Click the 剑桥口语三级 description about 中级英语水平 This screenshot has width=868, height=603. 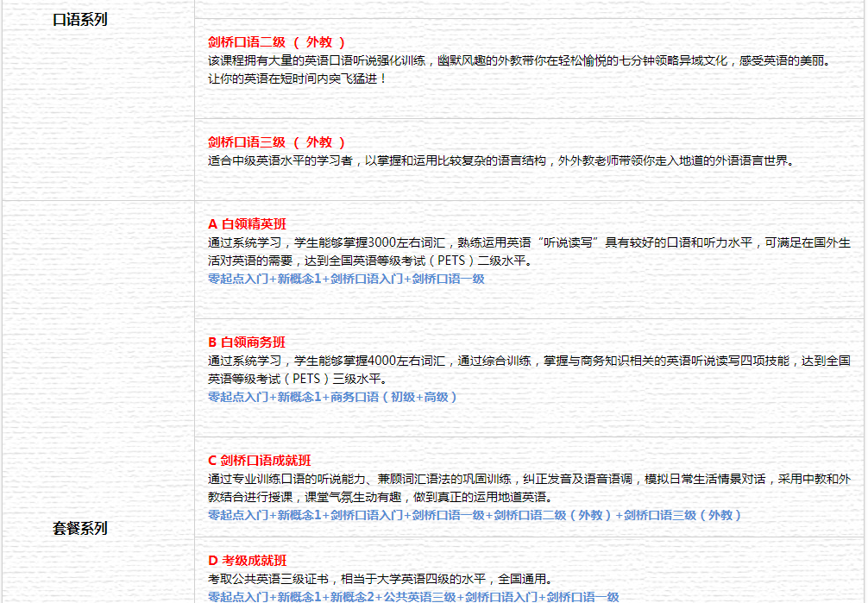[501, 161]
